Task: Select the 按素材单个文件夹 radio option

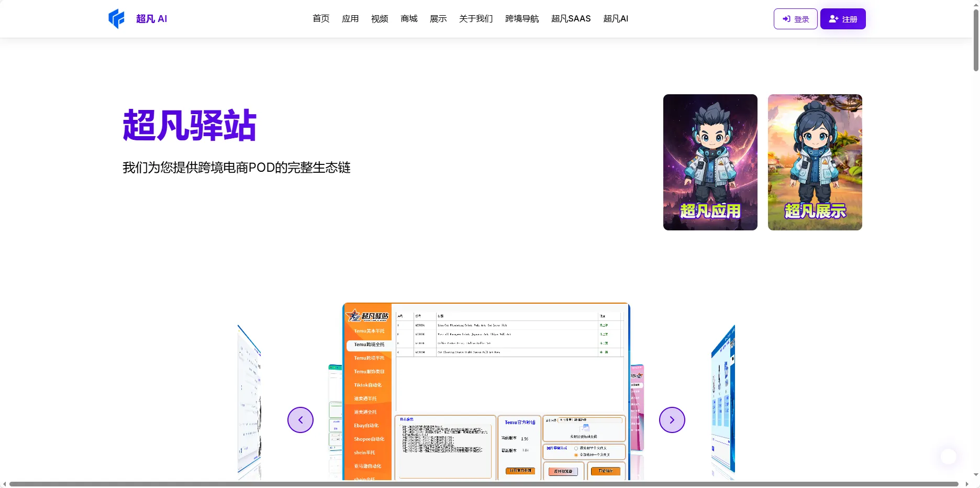Action: coord(576,448)
